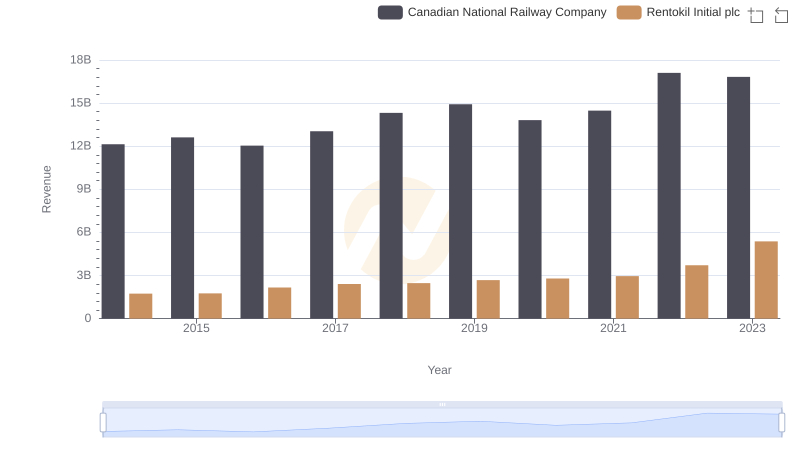
Task: Click the 12B y-axis label
Action: [81, 146]
